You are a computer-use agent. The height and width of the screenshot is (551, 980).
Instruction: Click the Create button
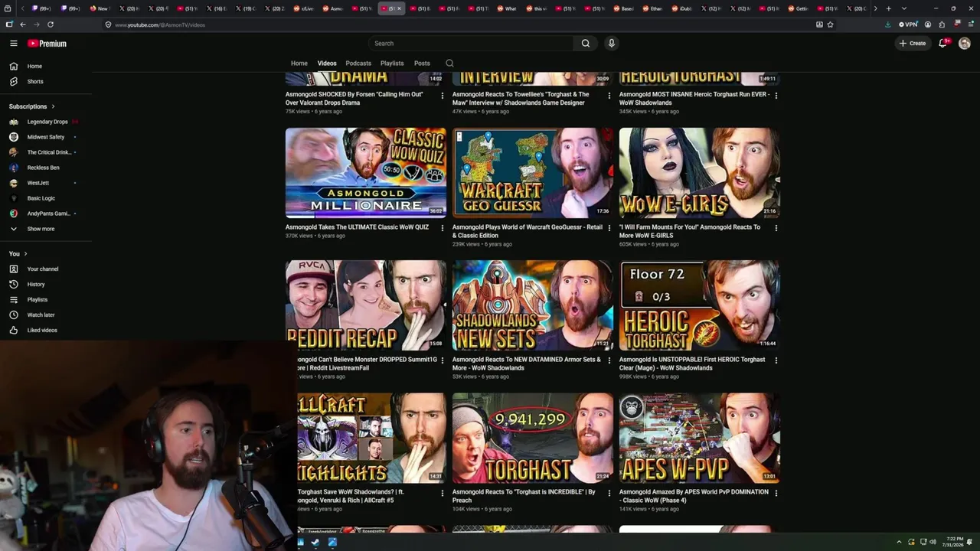[913, 44]
